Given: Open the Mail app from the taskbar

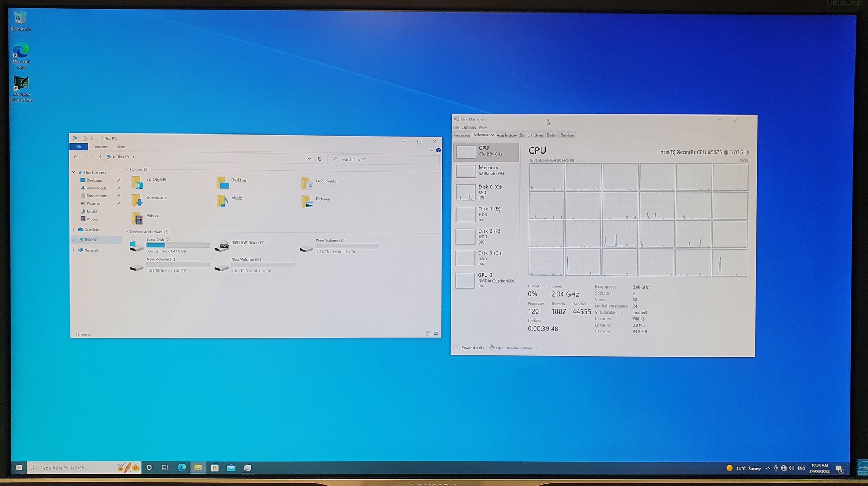Looking at the screenshot, I should click(x=231, y=468).
